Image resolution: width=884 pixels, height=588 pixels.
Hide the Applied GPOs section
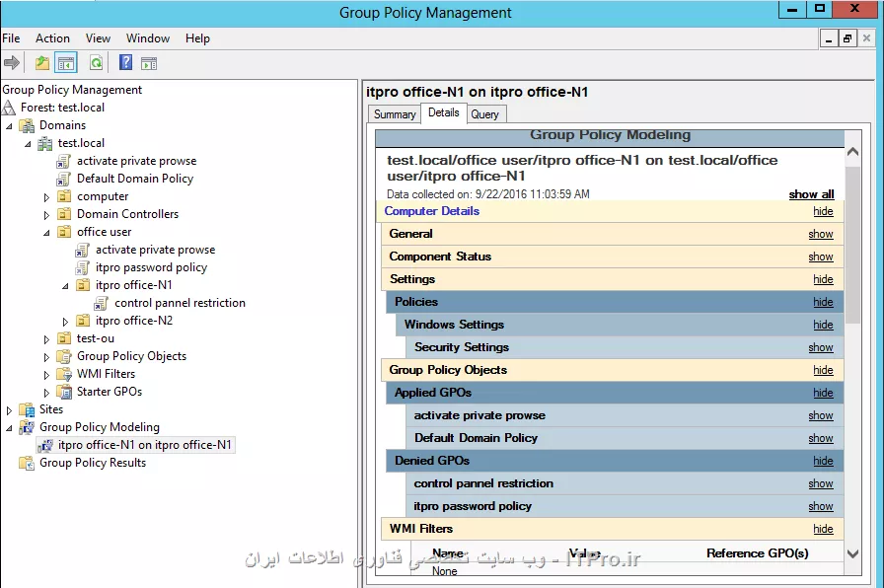823,393
